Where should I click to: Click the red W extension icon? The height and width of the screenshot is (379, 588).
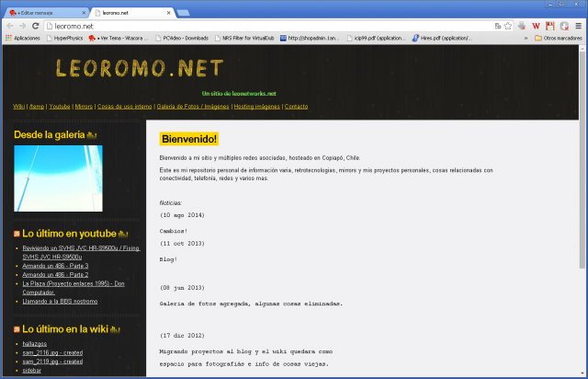(536, 26)
